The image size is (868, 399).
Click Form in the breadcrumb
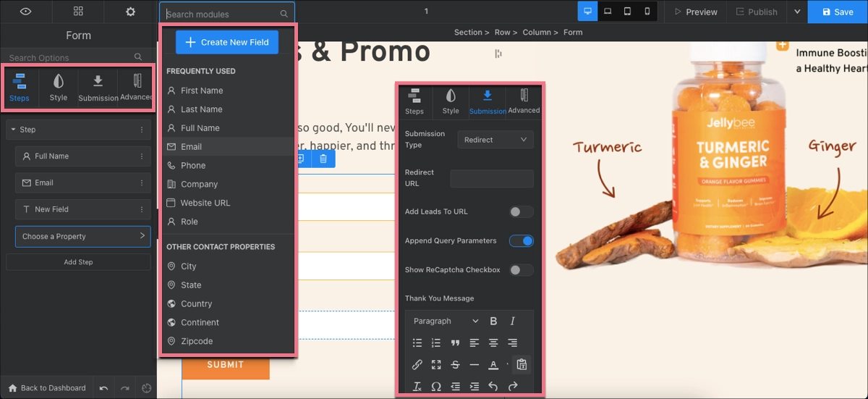click(x=573, y=32)
